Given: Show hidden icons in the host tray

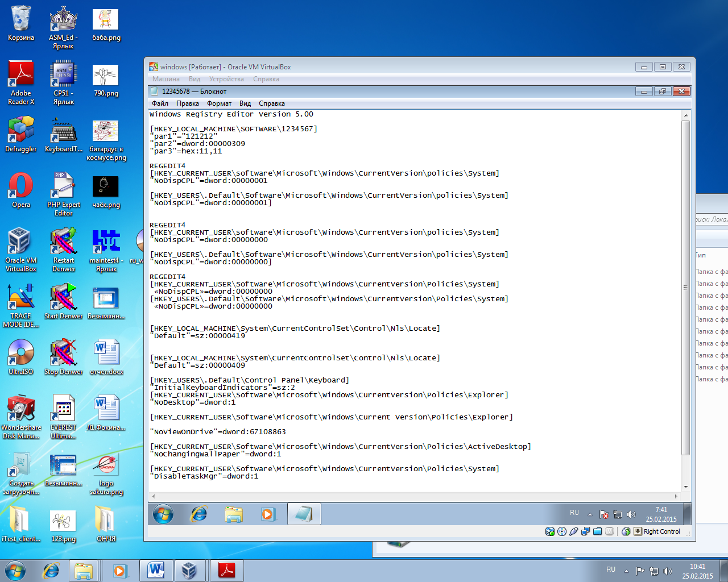Looking at the screenshot, I should (626, 571).
